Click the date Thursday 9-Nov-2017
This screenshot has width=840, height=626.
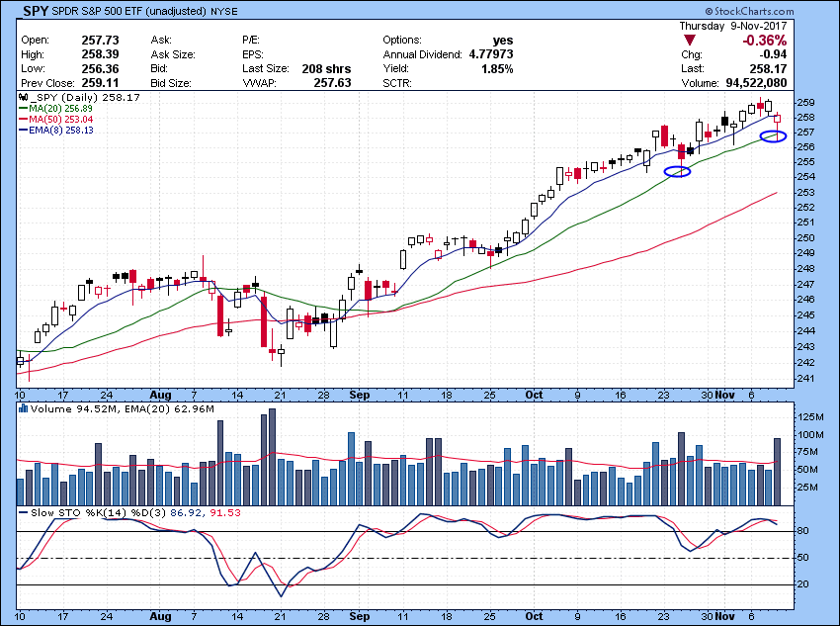point(733,26)
